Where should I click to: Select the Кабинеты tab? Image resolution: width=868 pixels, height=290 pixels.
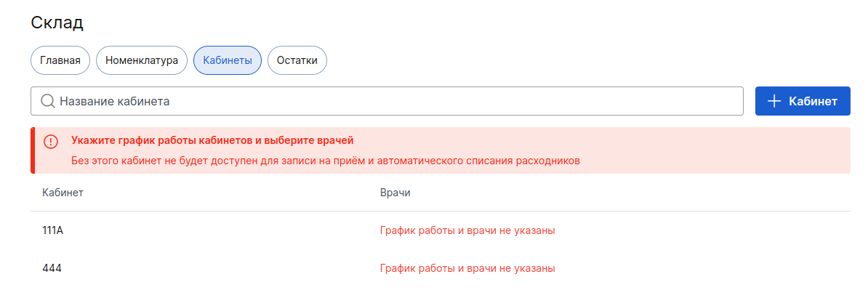[x=228, y=60]
